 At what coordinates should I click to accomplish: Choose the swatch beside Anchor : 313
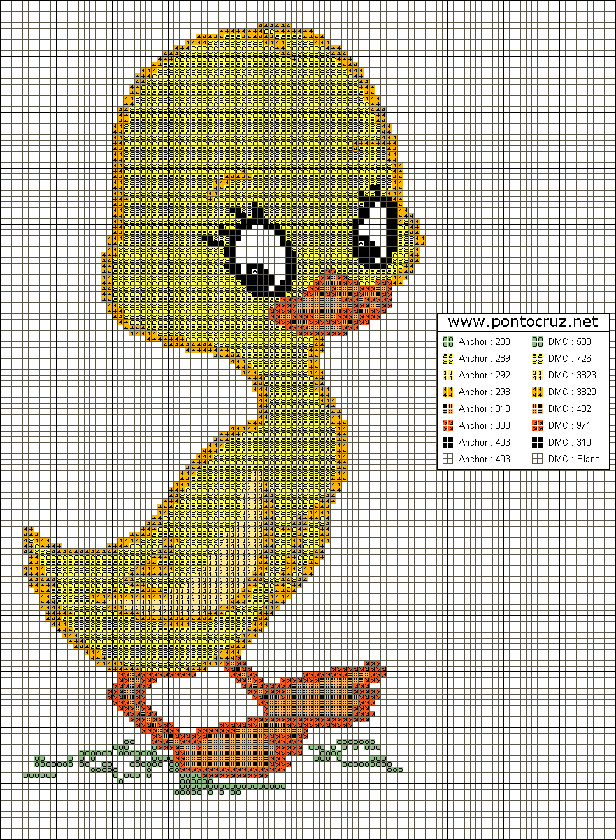tap(447, 409)
